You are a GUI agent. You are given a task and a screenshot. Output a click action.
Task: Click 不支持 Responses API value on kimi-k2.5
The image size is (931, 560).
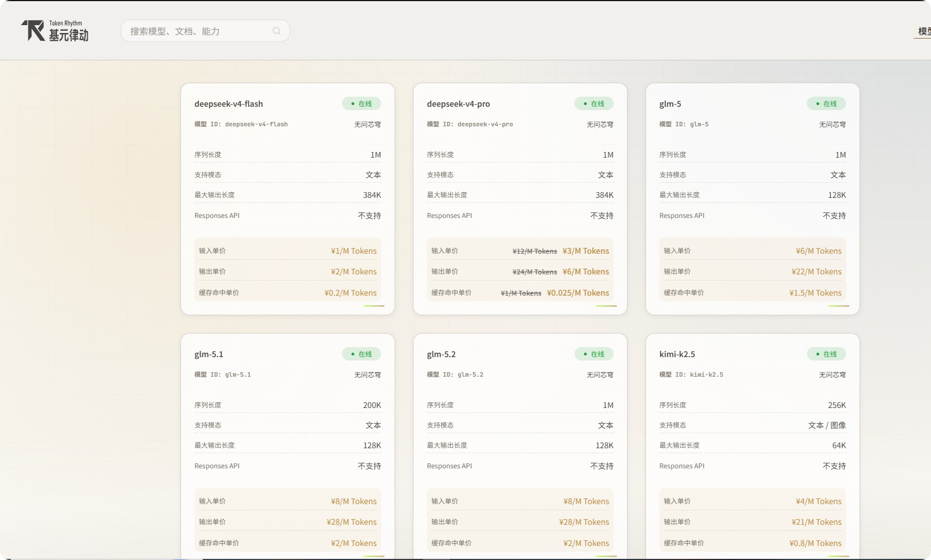click(834, 466)
